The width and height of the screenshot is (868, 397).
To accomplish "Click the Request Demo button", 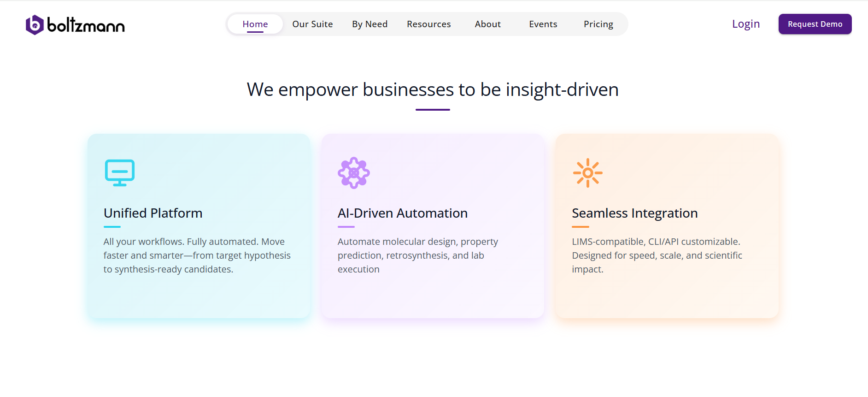I will pos(815,24).
